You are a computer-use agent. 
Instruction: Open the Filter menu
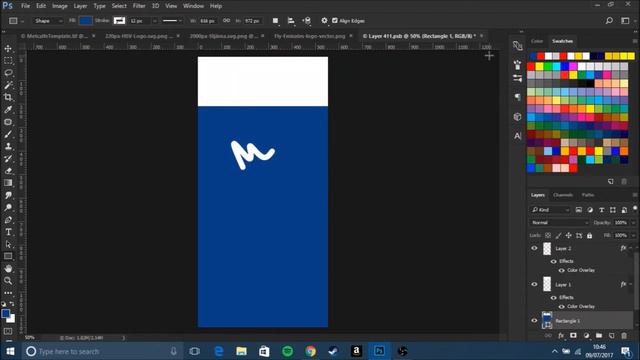click(x=139, y=6)
